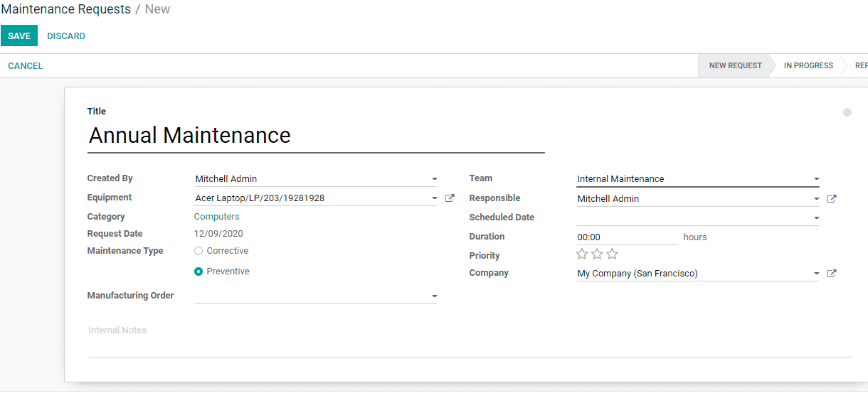The image size is (868, 398).
Task: Click the grey kanban state dot
Action: pos(847,112)
